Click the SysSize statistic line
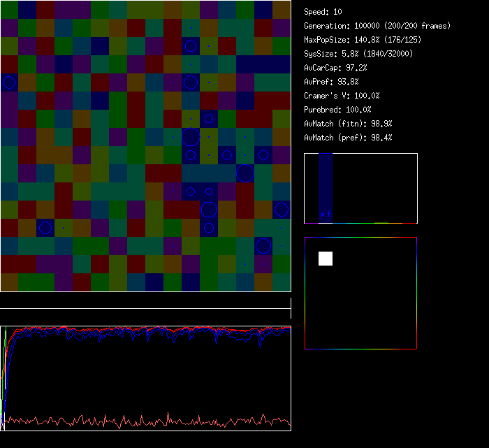Image resolution: width=489 pixels, height=448 pixels. click(358, 54)
